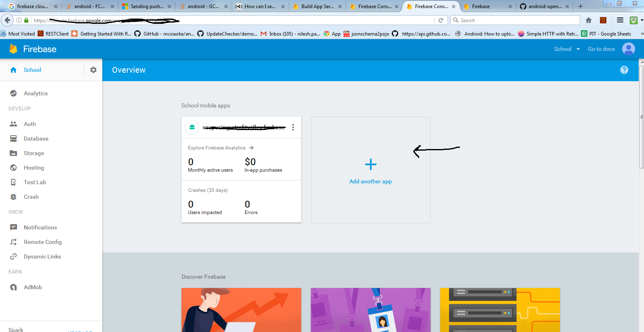Switch to the Sending push... tab
Image resolution: width=644 pixels, height=332 pixels.
[x=147, y=6]
